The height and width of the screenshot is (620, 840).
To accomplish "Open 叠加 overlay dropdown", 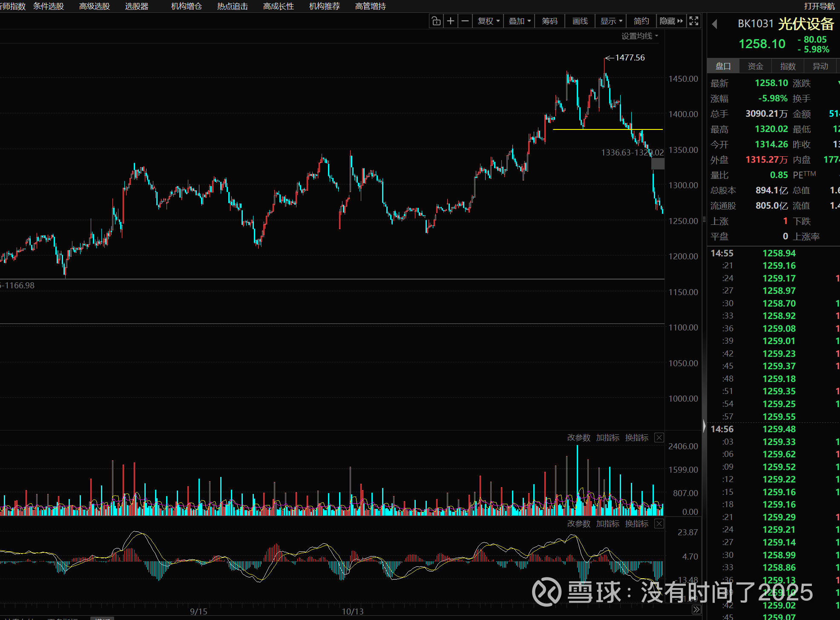I will coord(520,21).
